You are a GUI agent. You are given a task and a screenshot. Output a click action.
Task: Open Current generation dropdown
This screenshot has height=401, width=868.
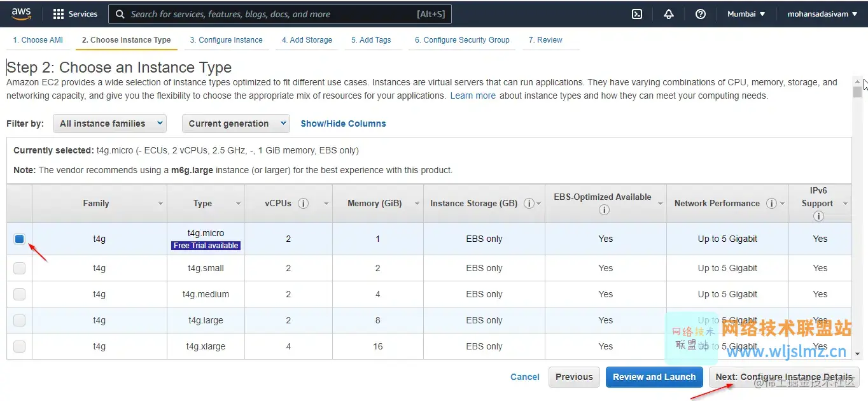coord(235,123)
